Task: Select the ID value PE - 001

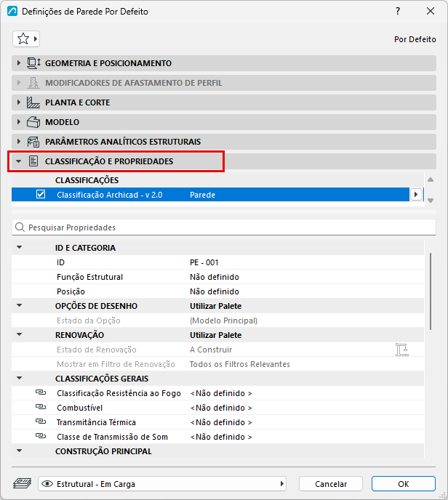Action: click(x=204, y=262)
